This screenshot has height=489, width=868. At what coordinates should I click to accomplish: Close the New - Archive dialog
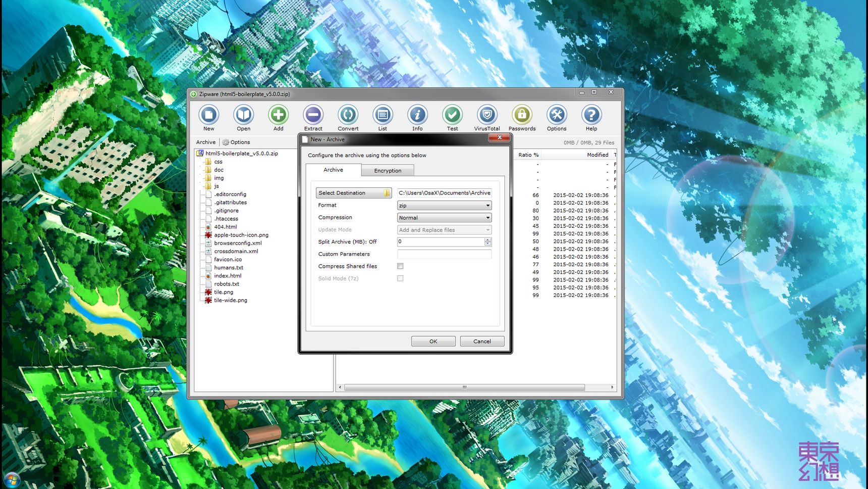(499, 137)
